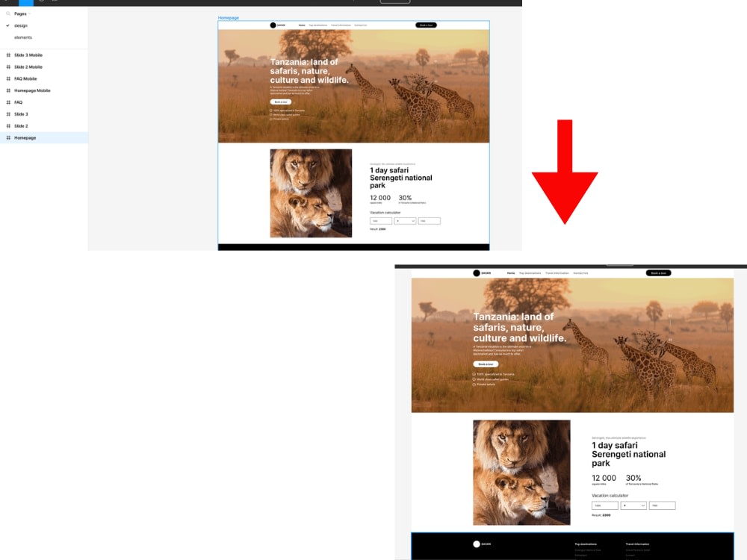Click the white footer logo in lower preview
The width and height of the screenshot is (747, 560).
[477, 544]
